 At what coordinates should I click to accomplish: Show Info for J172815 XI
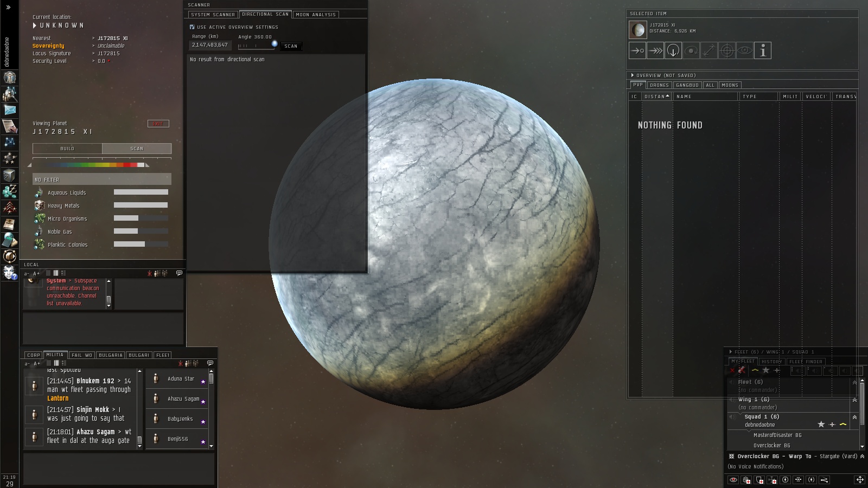(763, 50)
